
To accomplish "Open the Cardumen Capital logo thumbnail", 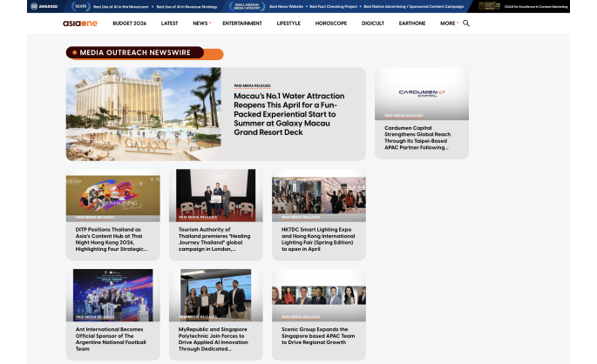I will [x=422, y=93].
